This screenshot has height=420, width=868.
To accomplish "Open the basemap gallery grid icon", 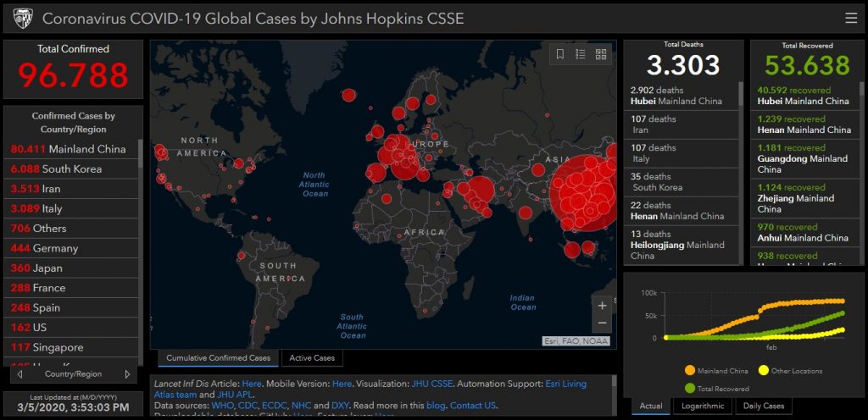I will click(x=601, y=54).
